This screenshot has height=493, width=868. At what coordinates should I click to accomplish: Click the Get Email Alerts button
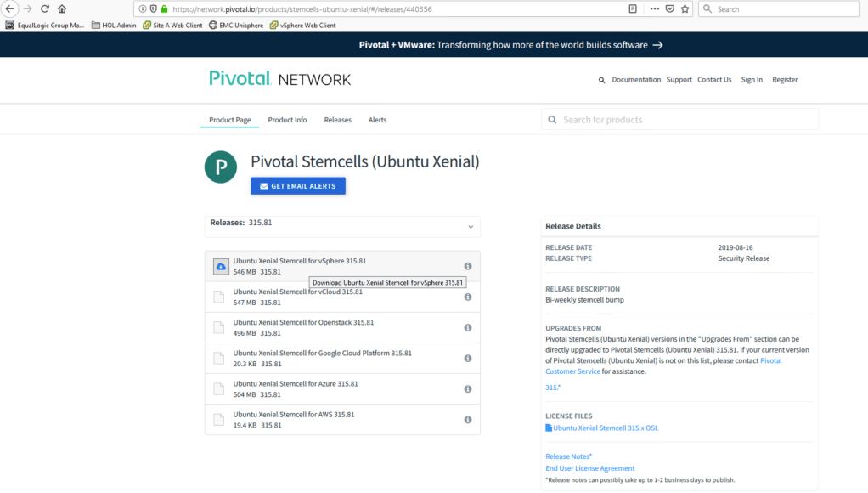pyautogui.click(x=297, y=186)
